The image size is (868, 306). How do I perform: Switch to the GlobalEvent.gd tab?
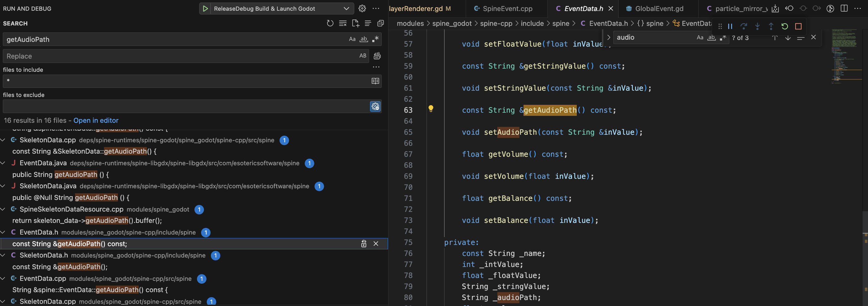coord(658,8)
